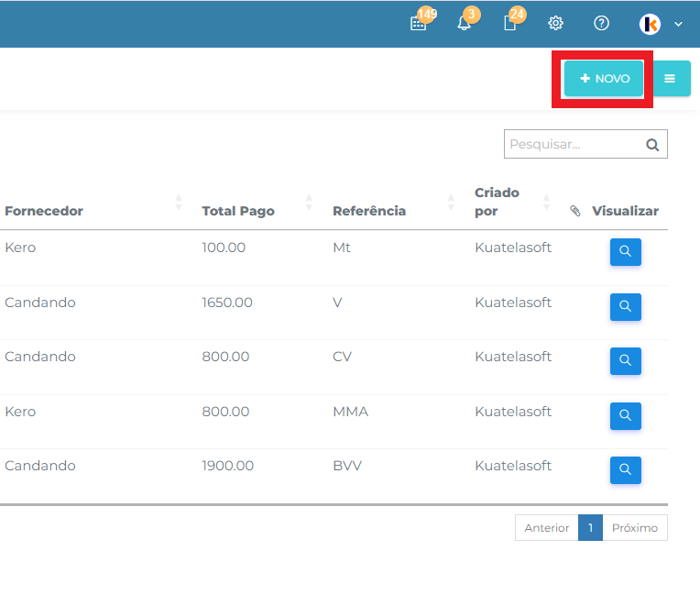Screen dimensions: 700x595
Task: Click the 1900.00 total cell
Action: tap(227, 466)
